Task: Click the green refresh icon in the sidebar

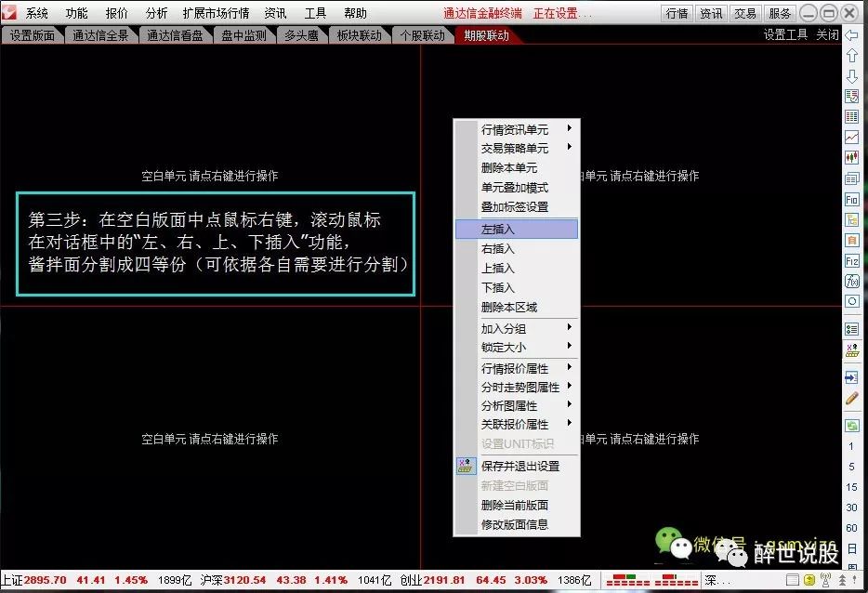Action: pos(852,426)
